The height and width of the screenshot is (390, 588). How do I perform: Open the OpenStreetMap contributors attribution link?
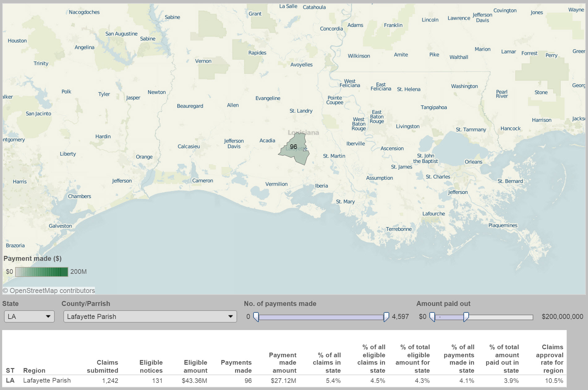click(49, 290)
